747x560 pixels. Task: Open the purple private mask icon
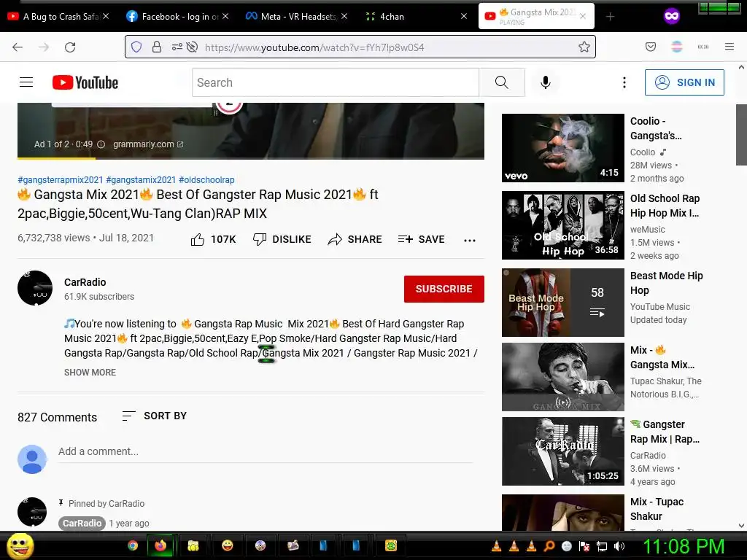(x=672, y=16)
